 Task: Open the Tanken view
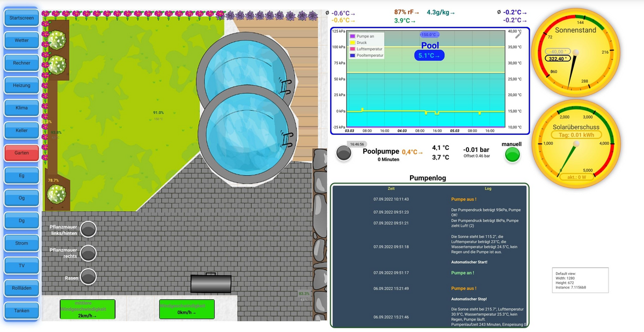click(x=22, y=311)
